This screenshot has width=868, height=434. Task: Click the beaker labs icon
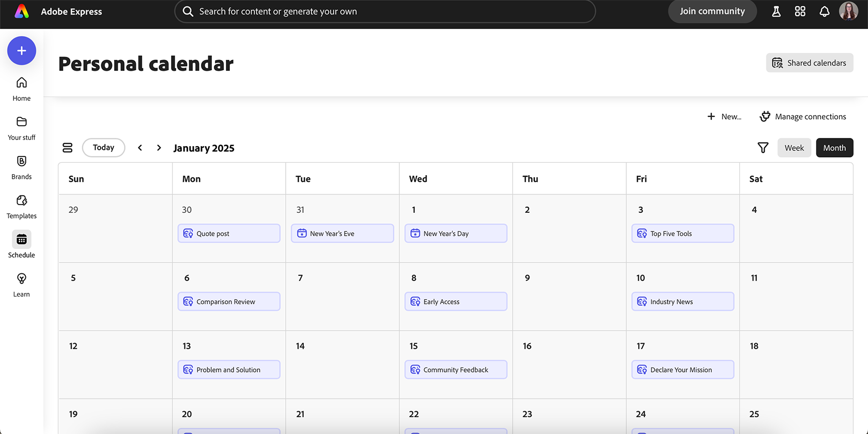776,11
